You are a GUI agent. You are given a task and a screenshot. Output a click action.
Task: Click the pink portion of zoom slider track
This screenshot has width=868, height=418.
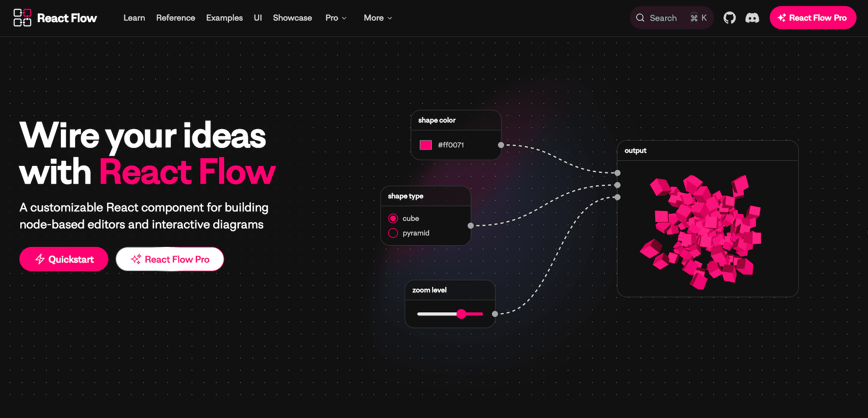[x=475, y=314]
